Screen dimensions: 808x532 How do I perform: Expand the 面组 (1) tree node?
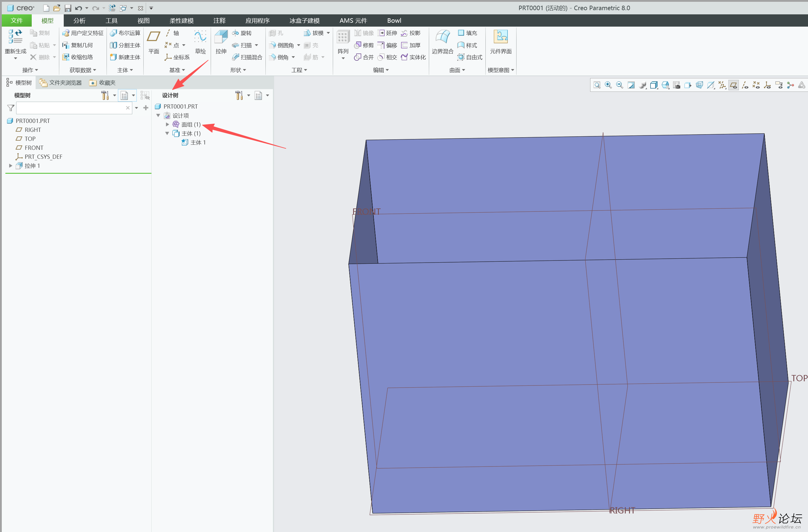click(167, 124)
